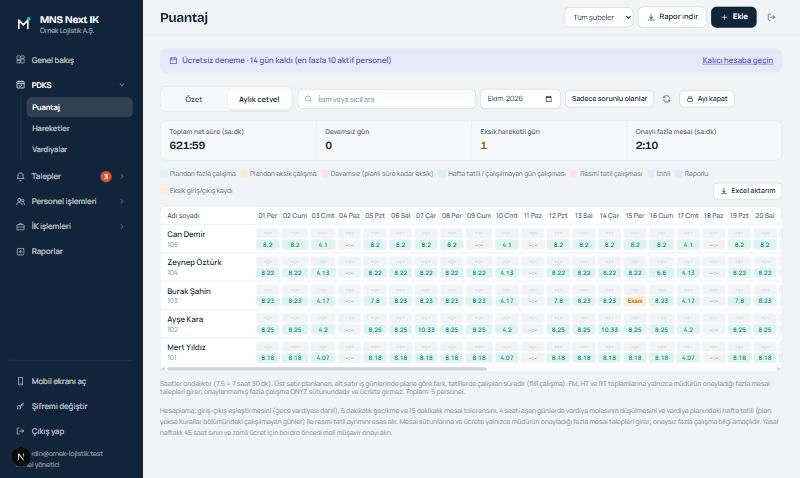Click the Şifremi değiştir key icon
Screen dimensions: 800x478
click(20, 406)
